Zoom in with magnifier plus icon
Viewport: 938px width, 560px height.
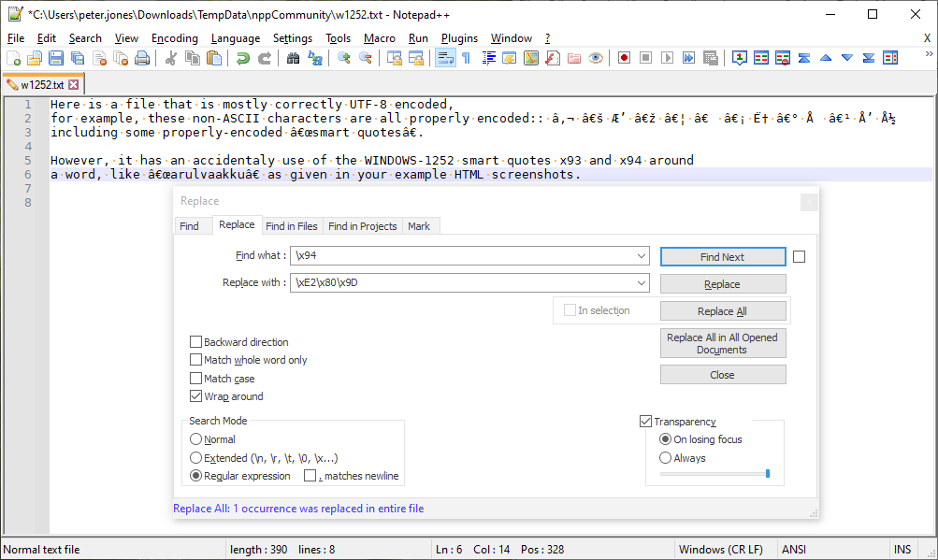(343, 58)
